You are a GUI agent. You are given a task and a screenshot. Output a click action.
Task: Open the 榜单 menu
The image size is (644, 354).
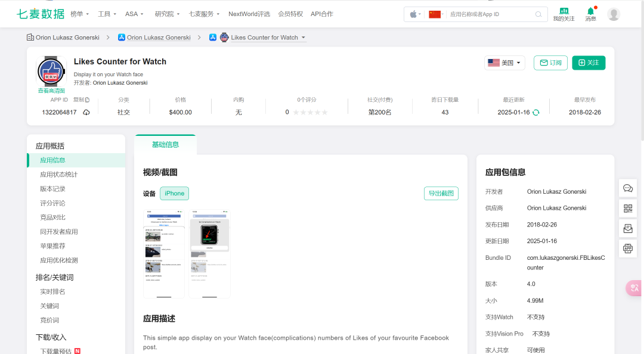coord(80,14)
